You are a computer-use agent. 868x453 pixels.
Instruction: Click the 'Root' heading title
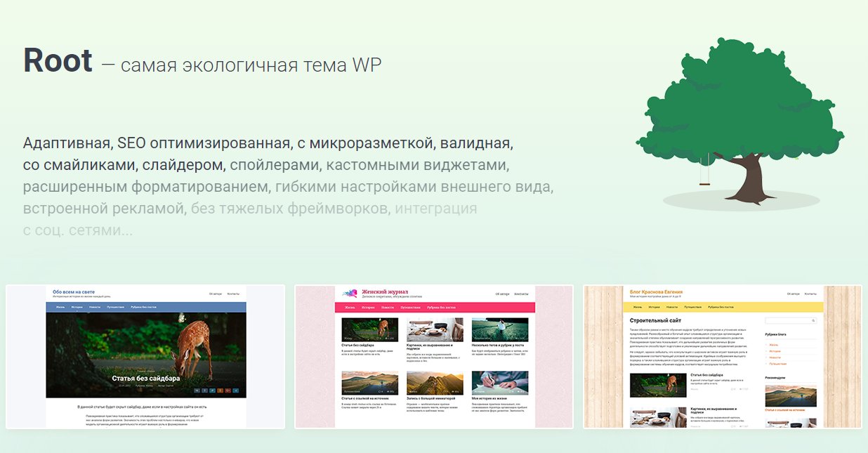pos(58,61)
